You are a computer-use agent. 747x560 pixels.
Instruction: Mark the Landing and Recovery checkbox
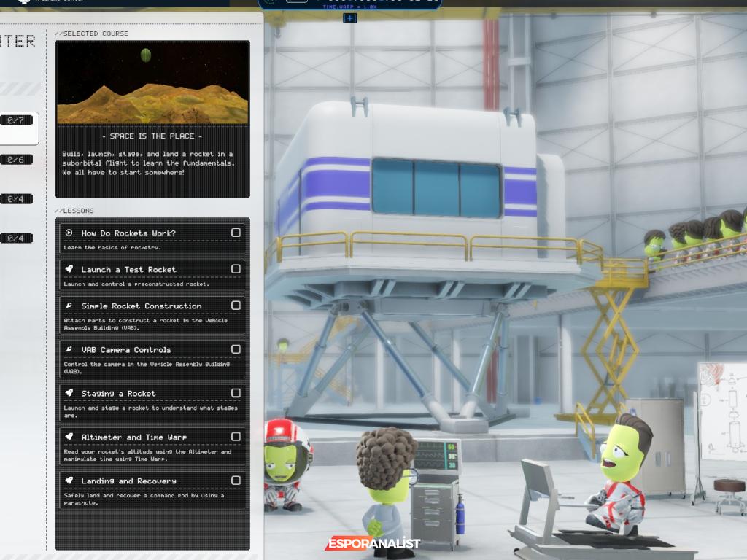pos(236,481)
